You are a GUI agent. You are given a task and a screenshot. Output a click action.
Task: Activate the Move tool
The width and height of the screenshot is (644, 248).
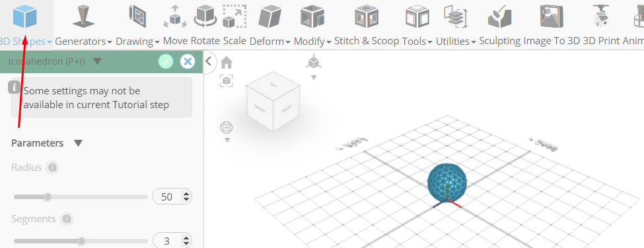[x=176, y=16]
